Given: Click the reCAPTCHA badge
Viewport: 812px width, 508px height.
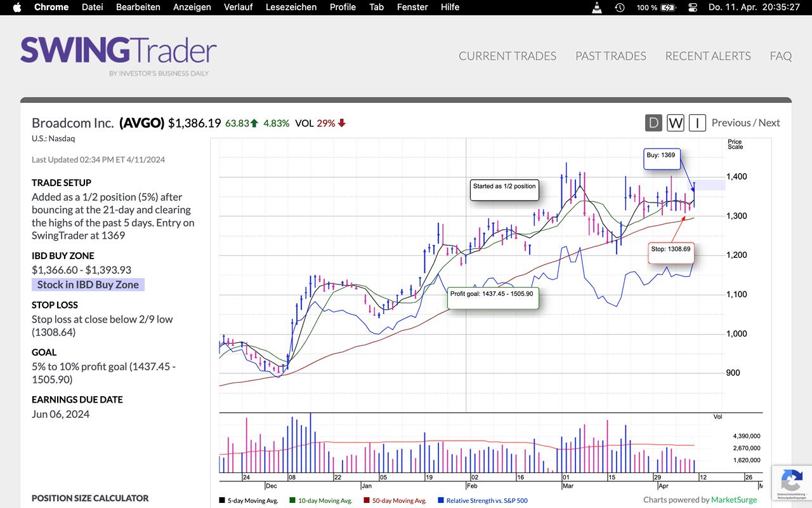Looking at the screenshot, I should (791, 482).
